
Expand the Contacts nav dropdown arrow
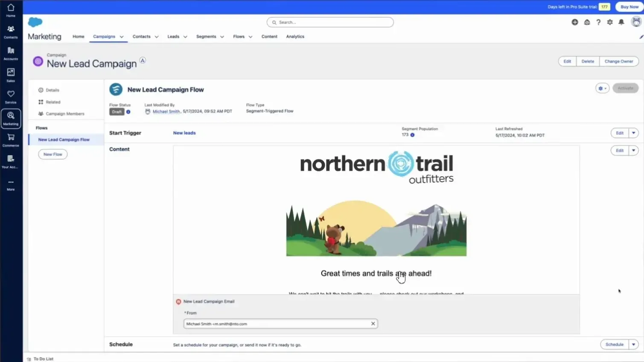[157, 37]
